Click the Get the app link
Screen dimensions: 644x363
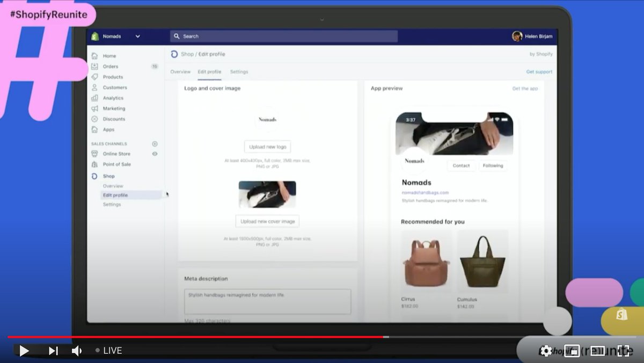[525, 89]
